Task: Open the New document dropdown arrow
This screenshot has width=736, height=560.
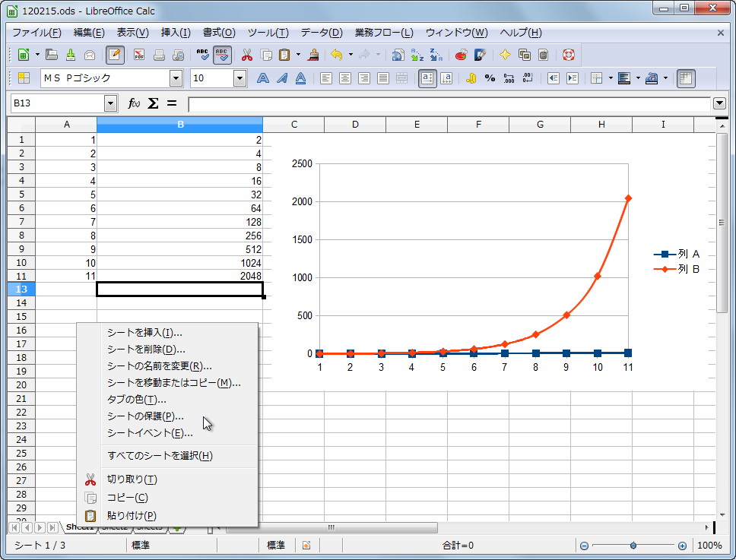Action: pyautogui.click(x=37, y=55)
